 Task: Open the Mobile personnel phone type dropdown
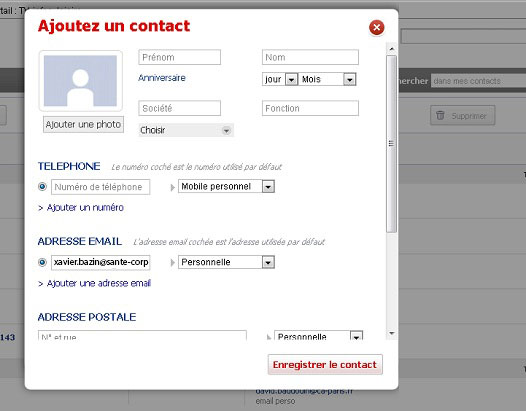226,187
